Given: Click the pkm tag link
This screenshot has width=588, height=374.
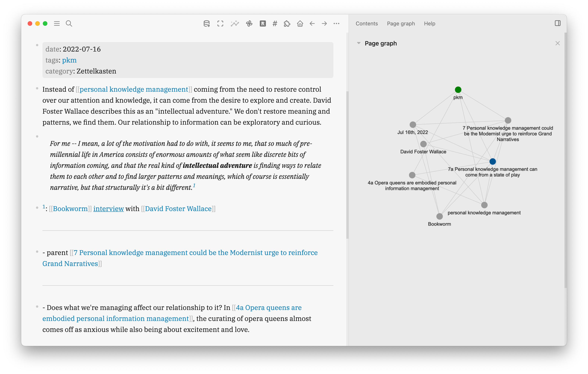Looking at the screenshot, I should tap(69, 60).
